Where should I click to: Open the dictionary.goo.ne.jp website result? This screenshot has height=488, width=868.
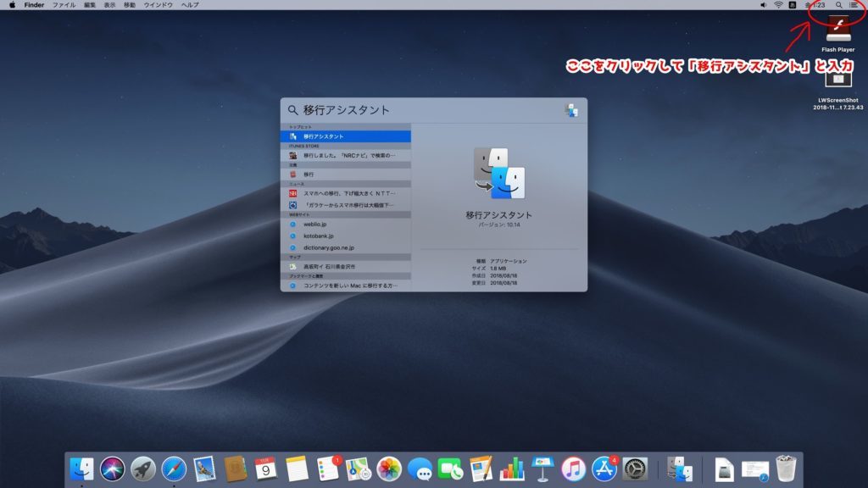346,248
